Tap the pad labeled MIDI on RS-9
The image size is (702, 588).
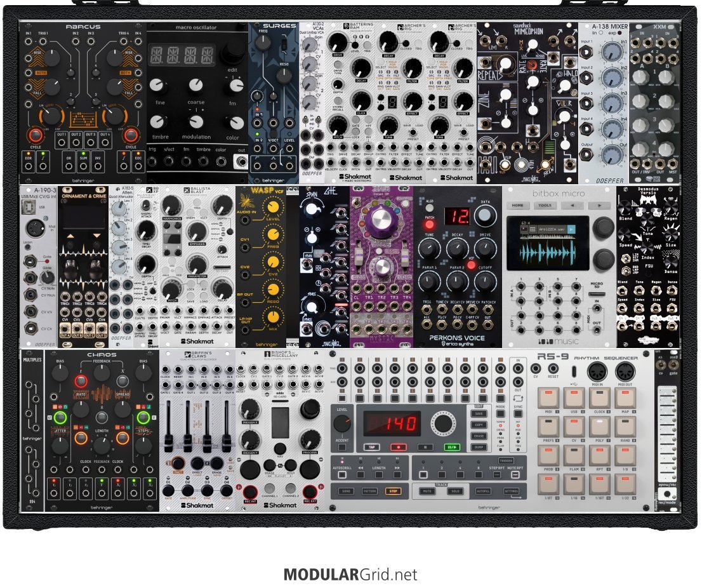(548, 398)
